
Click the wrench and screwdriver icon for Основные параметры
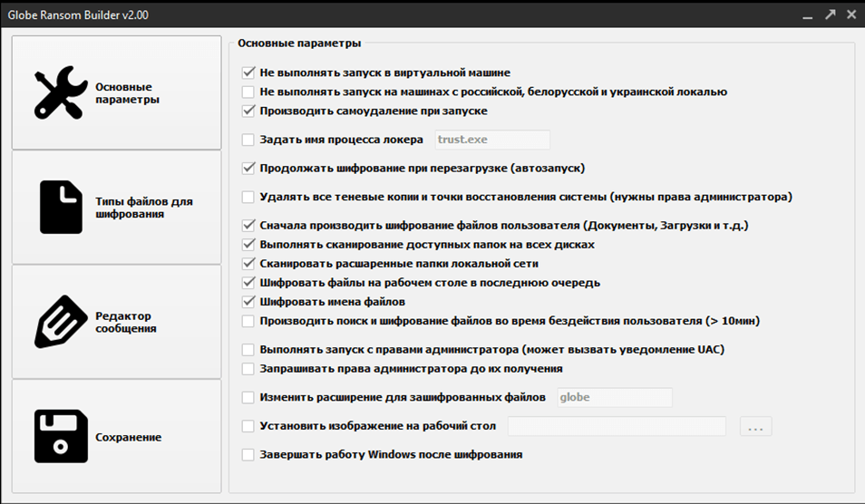(x=61, y=92)
